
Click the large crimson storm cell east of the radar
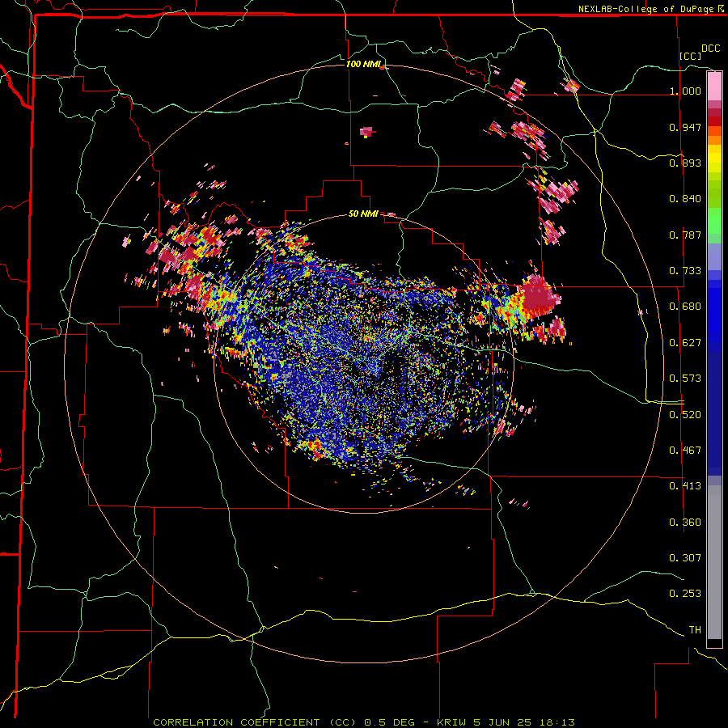(539, 294)
